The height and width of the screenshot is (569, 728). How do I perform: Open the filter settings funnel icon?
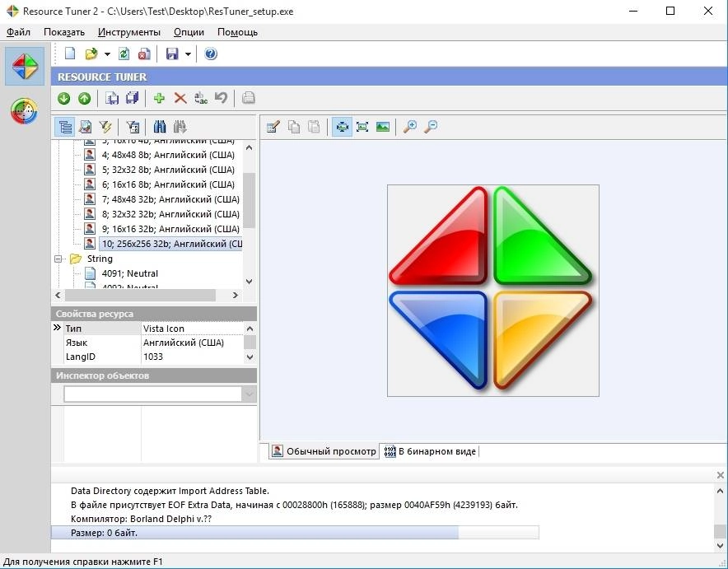coord(133,127)
